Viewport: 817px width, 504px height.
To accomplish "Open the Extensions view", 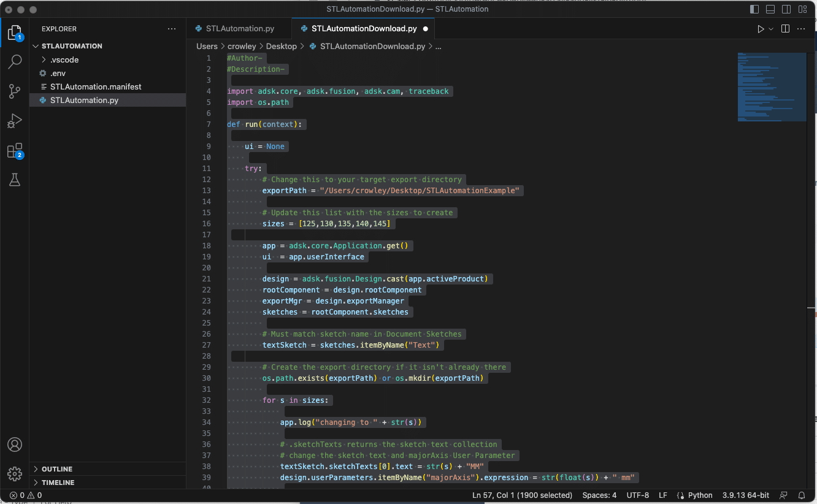I will (x=15, y=151).
